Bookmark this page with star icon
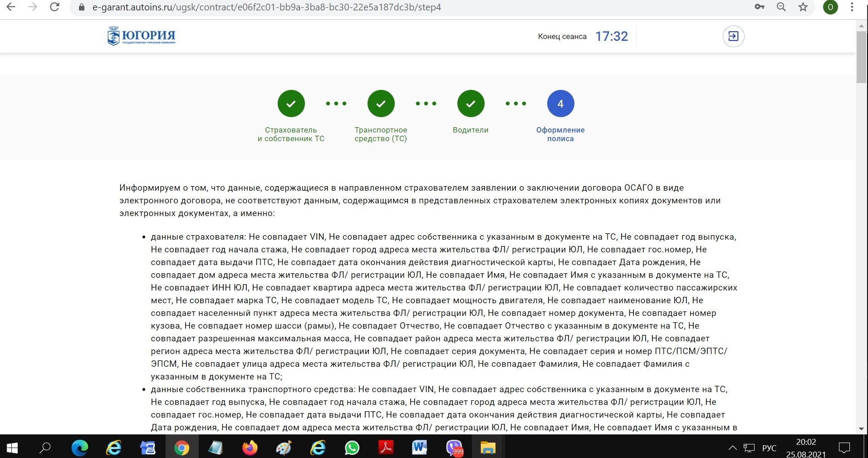The image size is (868, 458). (x=803, y=7)
